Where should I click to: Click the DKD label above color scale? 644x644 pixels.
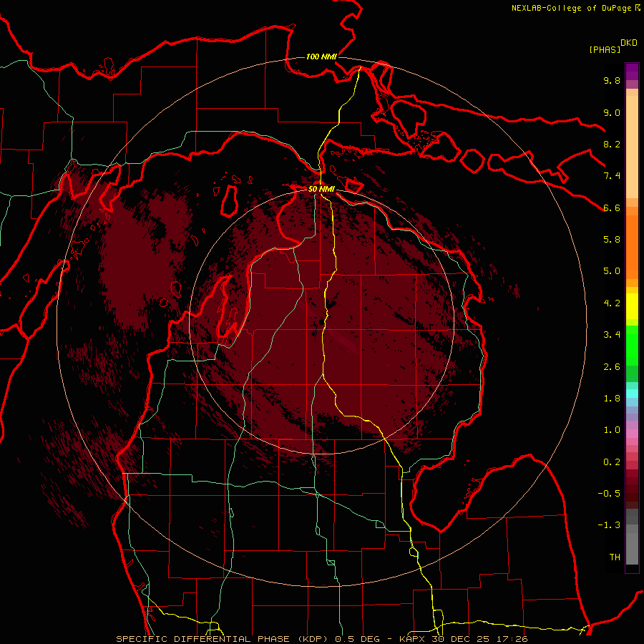(628, 43)
